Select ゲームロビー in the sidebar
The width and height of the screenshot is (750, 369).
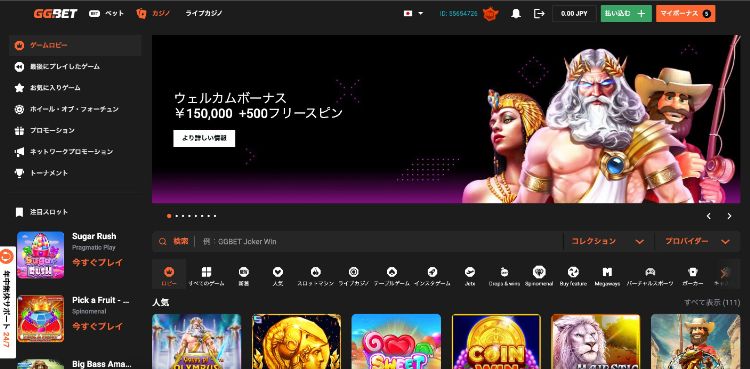point(75,45)
